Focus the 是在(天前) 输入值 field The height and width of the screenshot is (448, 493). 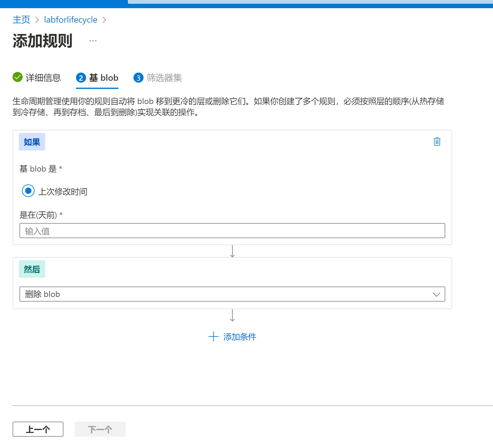232,231
